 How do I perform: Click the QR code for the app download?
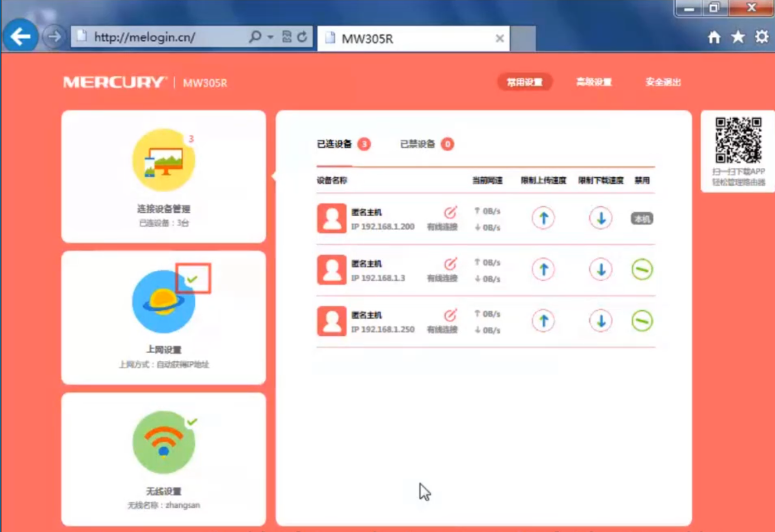point(738,140)
